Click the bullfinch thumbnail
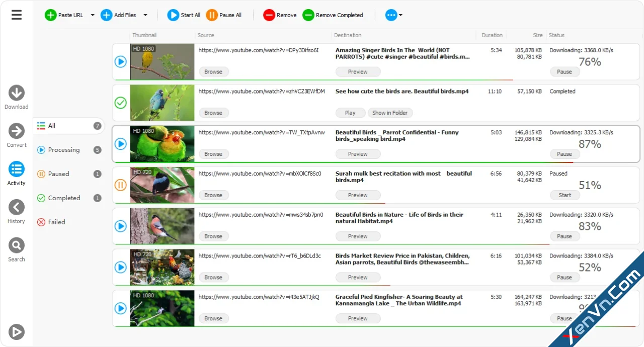 162,226
